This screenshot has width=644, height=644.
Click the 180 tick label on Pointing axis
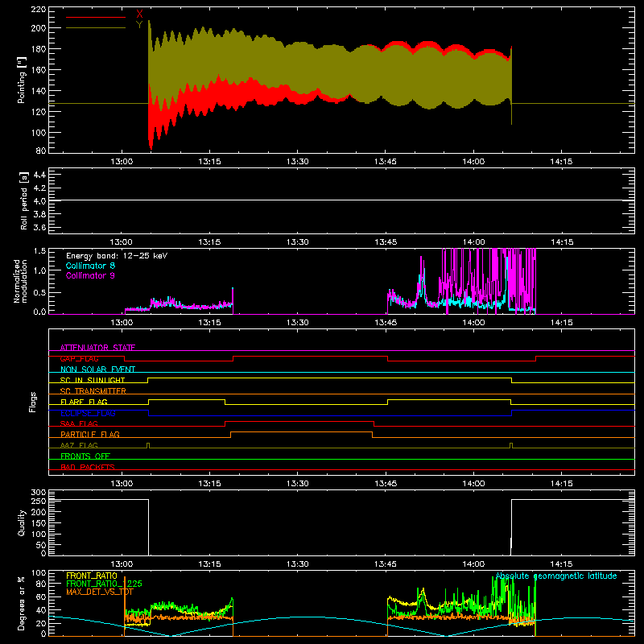click(x=38, y=49)
